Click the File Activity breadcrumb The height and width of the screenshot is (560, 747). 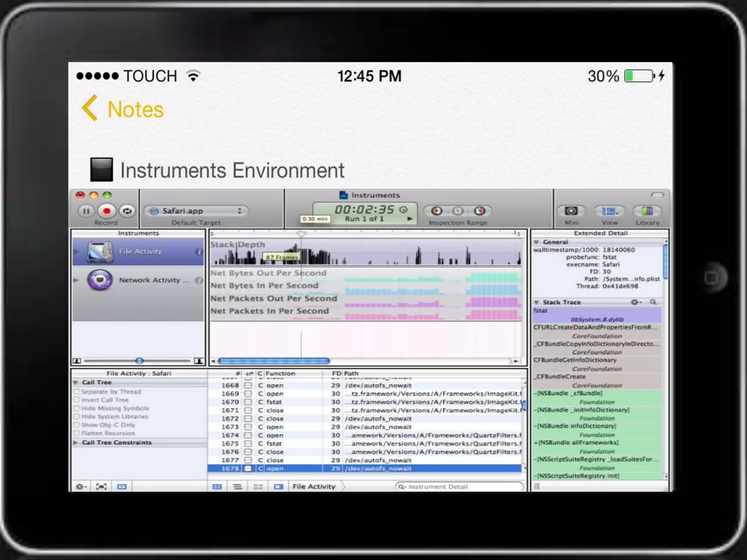(x=314, y=486)
